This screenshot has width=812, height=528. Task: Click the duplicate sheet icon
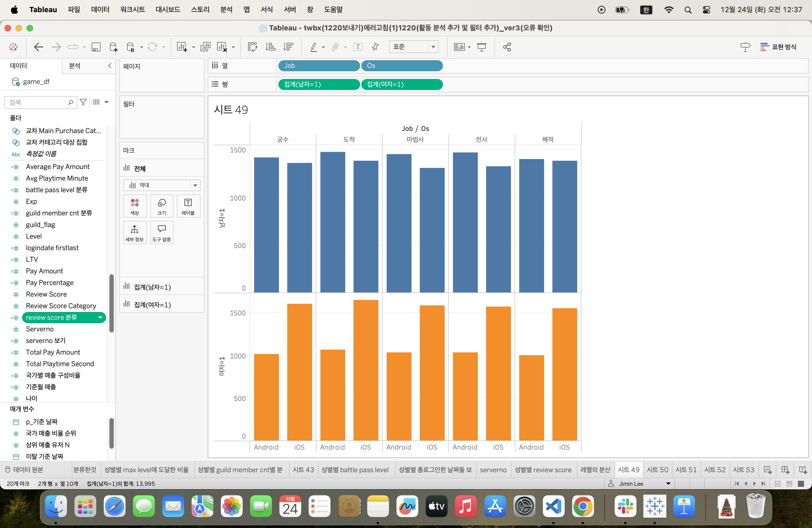pyautogui.click(x=205, y=47)
